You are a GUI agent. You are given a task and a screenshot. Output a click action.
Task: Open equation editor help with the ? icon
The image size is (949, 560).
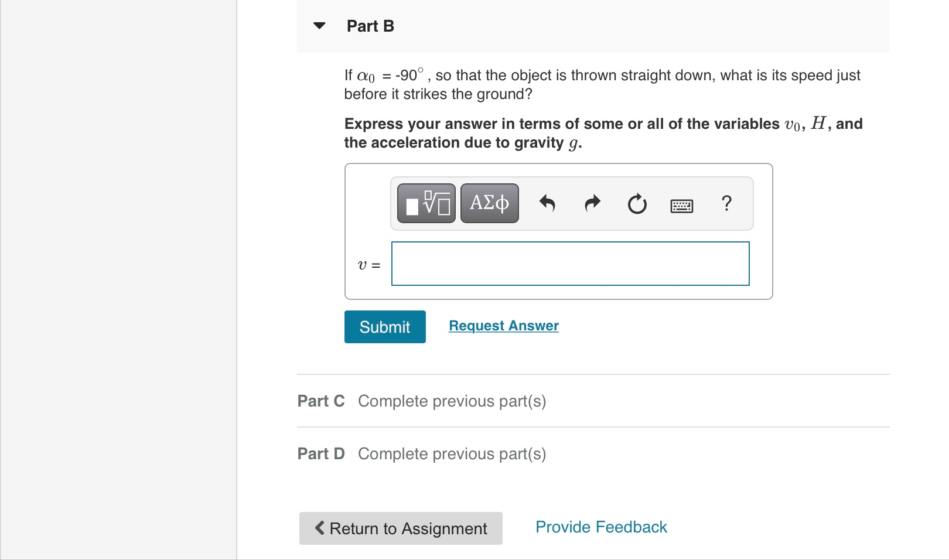[x=727, y=204]
